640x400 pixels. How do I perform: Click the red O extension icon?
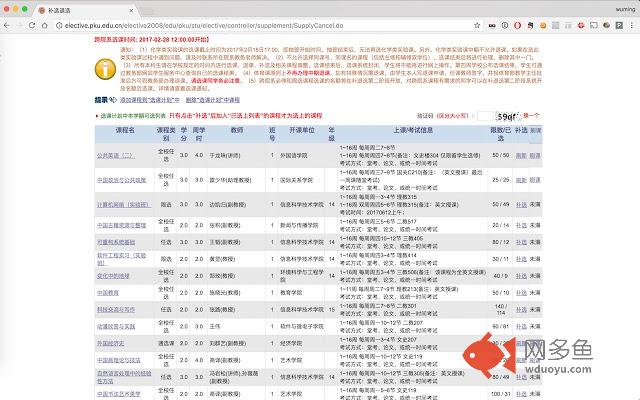click(x=518, y=25)
